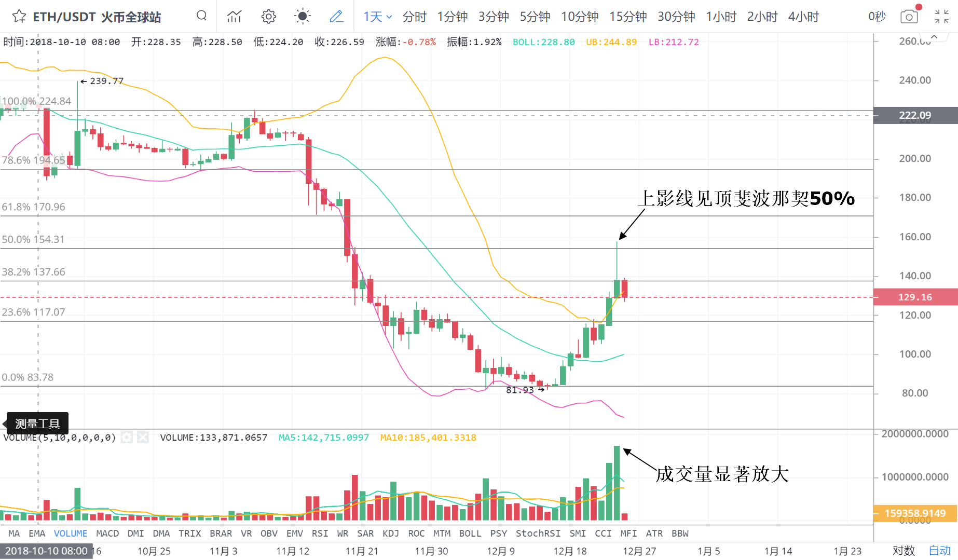Remove the VOLUME indicator with X icon
This screenshot has width=958, height=560.
coord(143,438)
